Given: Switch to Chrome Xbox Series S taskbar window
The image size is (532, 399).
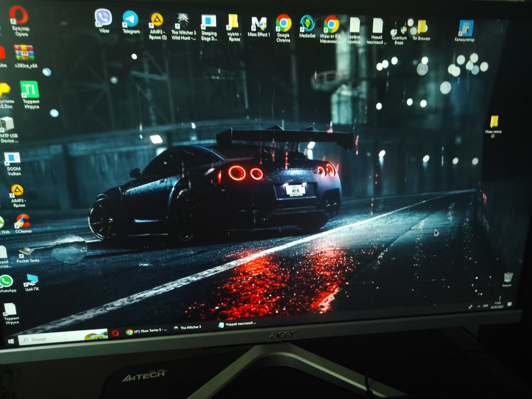Looking at the screenshot, I should [146, 331].
